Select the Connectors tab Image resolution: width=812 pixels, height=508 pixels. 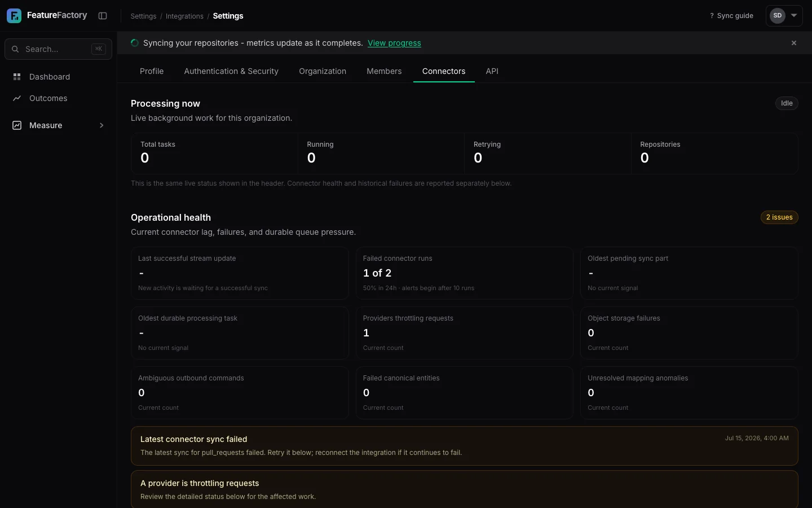click(444, 71)
